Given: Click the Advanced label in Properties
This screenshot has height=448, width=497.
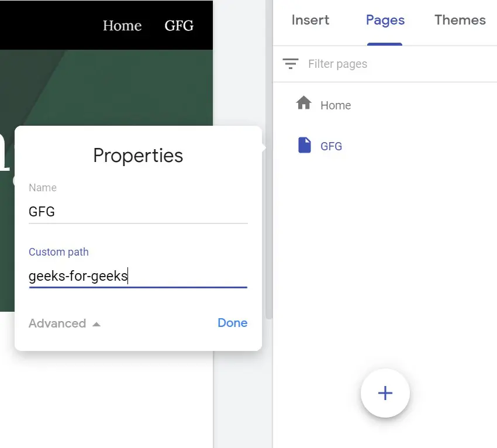Looking at the screenshot, I should pos(57,323).
